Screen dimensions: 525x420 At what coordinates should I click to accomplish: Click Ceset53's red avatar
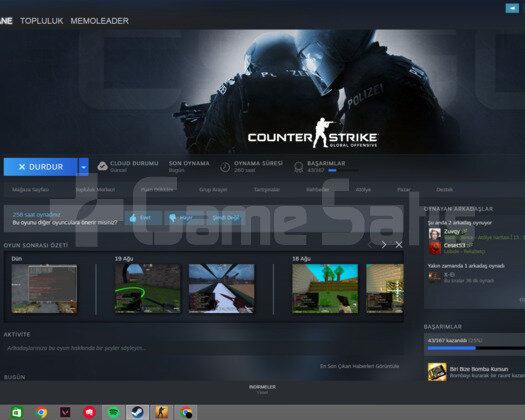coord(435,248)
